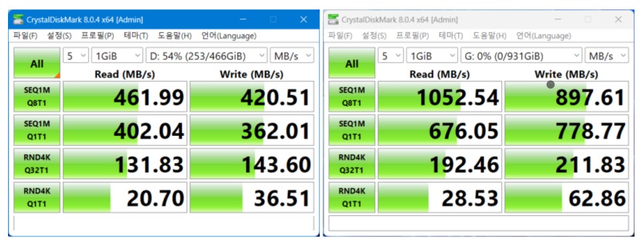Open test count dropdown in right window
This screenshot has width=644, height=241.
point(391,56)
